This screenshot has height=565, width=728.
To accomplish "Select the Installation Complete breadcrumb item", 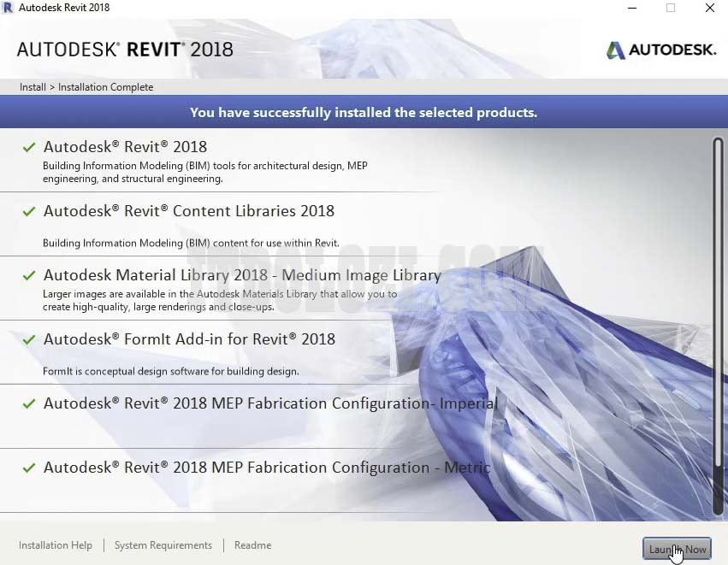I will (107, 86).
